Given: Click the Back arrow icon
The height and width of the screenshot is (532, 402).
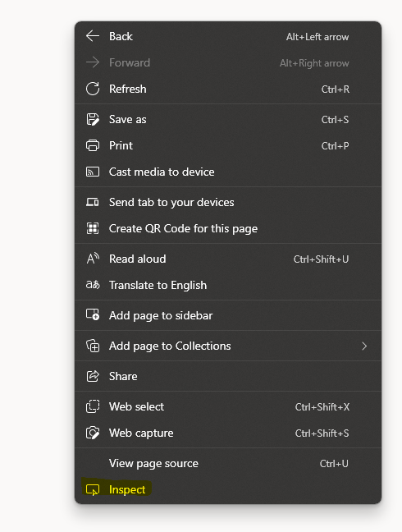Looking at the screenshot, I should (x=93, y=36).
